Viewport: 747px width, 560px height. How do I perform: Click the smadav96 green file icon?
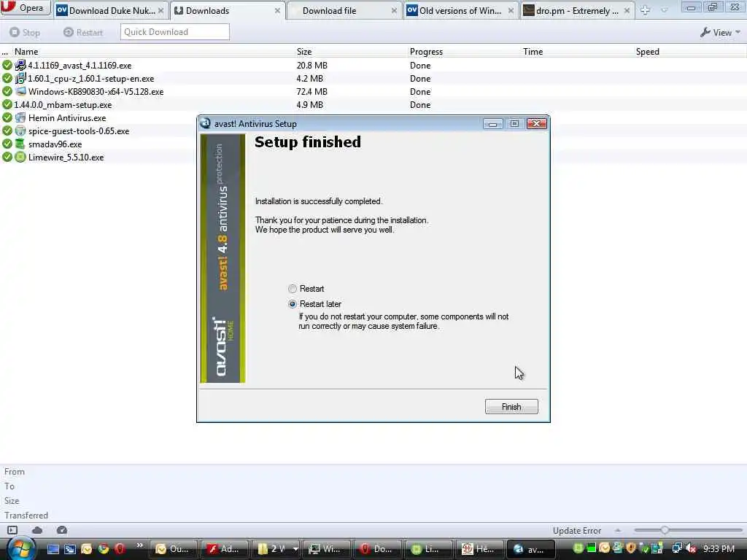[x=20, y=144]
